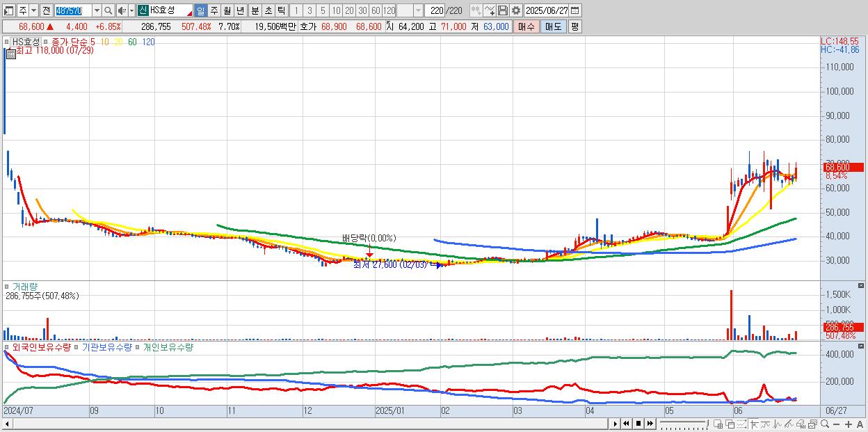868x432 pixels.
Task: Click the trend line tool icon
Action: click(765, 424)
